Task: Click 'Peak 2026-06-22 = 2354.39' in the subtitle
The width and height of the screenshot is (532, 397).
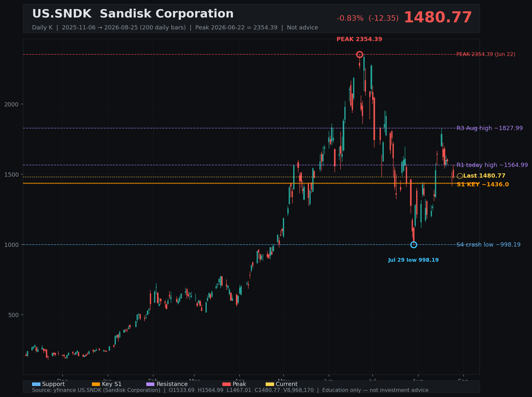Action: point(236,28)
